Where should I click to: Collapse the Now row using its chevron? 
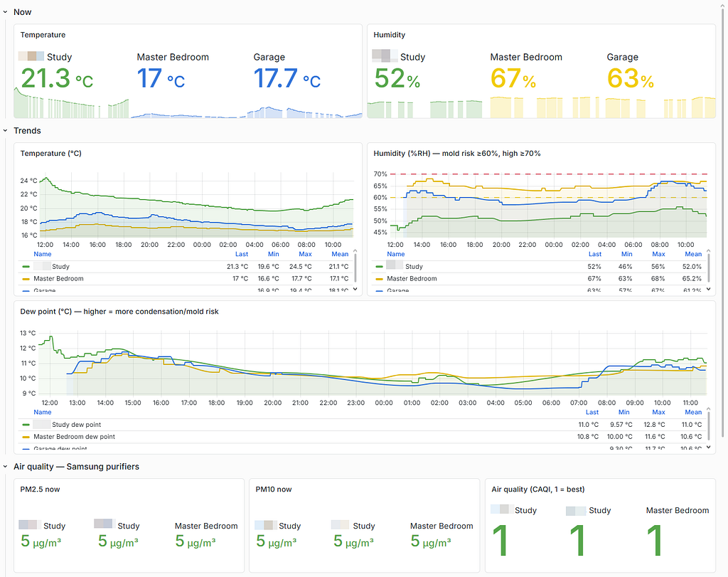pos(5,12)
